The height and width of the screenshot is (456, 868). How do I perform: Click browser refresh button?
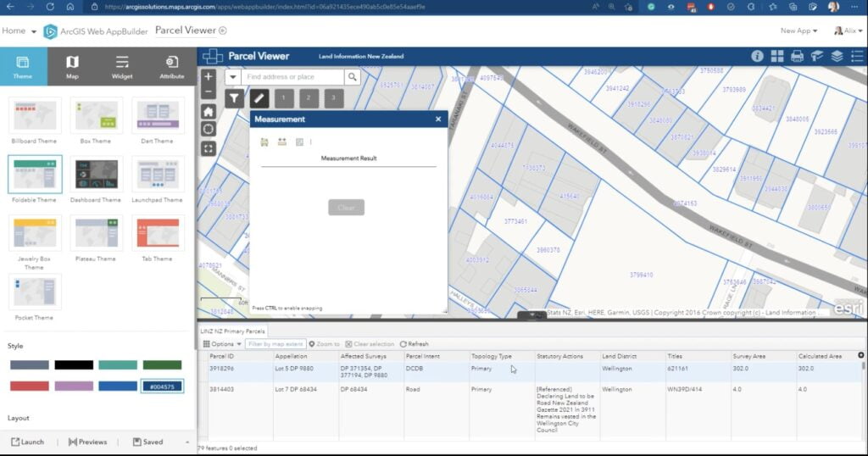coord(50,7)
